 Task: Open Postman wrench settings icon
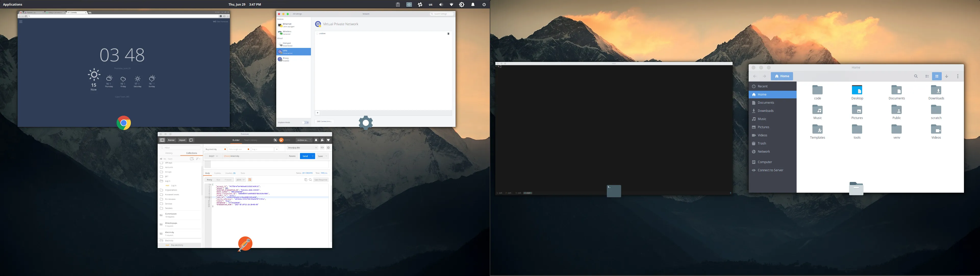(322, 140)
